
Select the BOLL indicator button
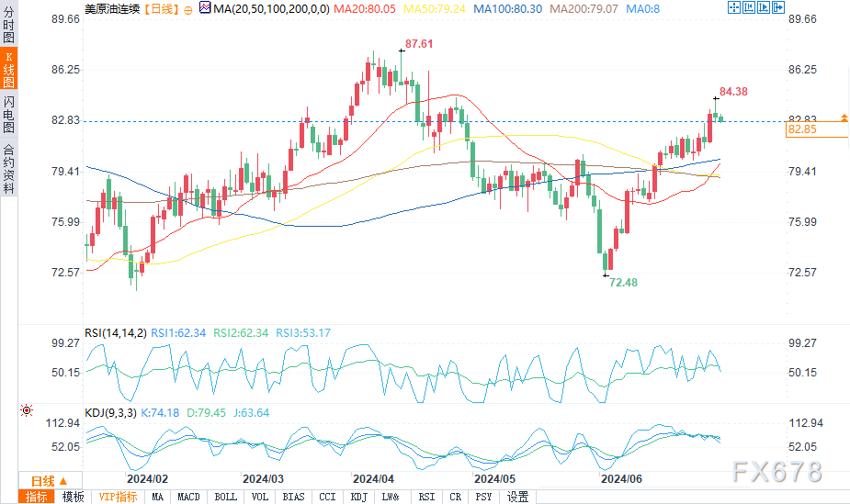pyautogui.click(x=225, y=497)
